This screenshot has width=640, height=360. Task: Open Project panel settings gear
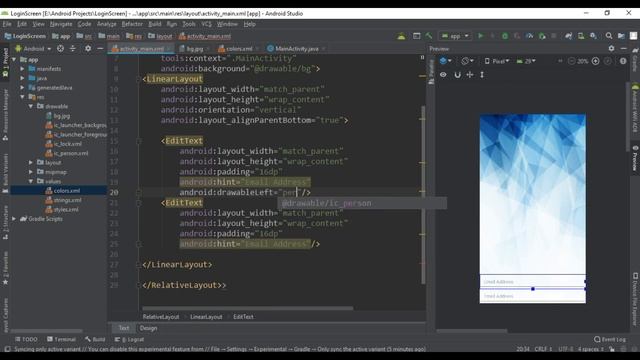coord(88,49)
